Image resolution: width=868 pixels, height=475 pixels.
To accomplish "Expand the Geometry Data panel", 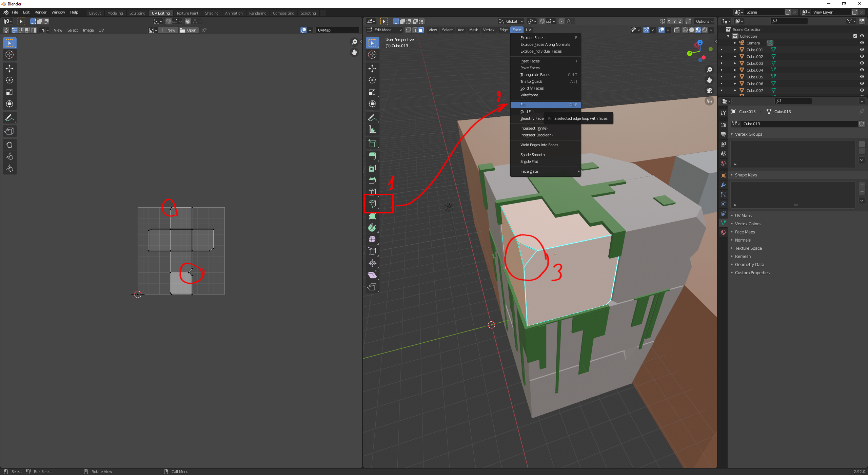I will [749, 265].
